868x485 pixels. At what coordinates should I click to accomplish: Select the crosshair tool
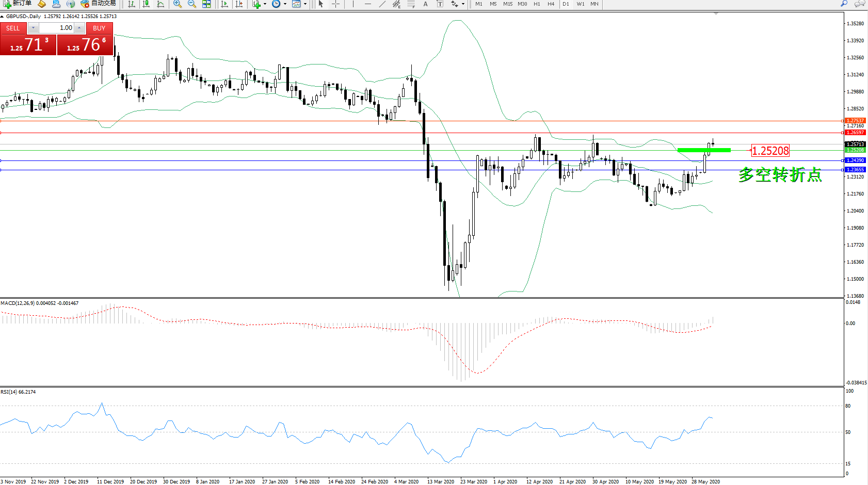point(335,4)
